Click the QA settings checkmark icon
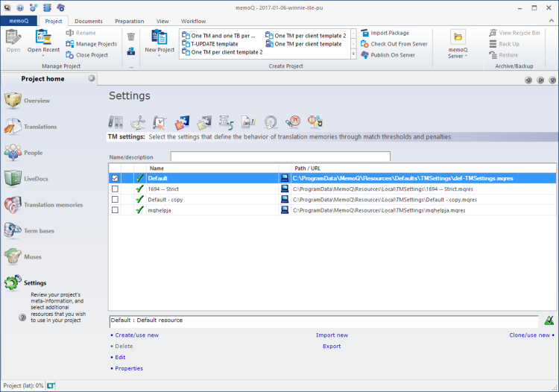The height and width of the screenshot is (392, 559). (160, 122)
